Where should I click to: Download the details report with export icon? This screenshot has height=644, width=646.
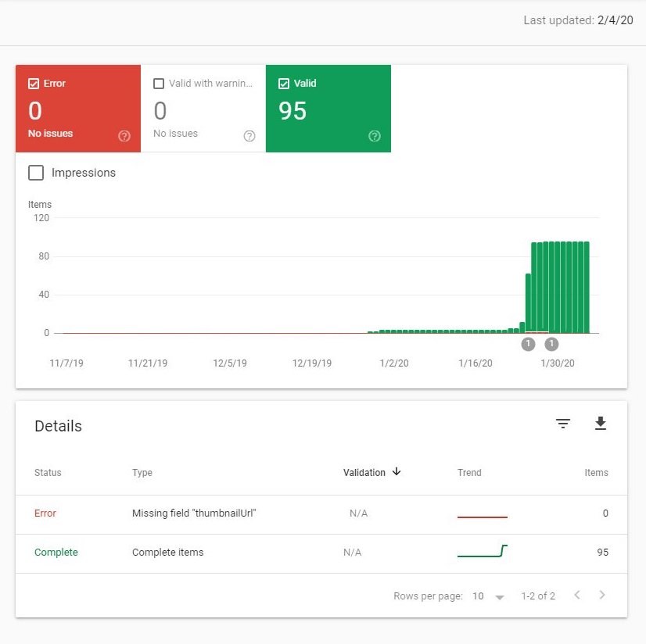click(601, 424)
